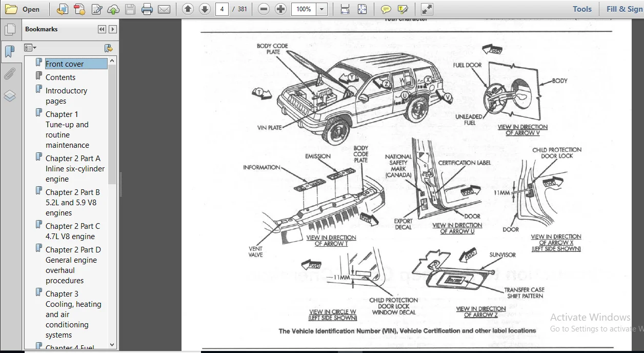
Task: Go to Chapter 2 Part A bookmark
Action: point(75,169)
